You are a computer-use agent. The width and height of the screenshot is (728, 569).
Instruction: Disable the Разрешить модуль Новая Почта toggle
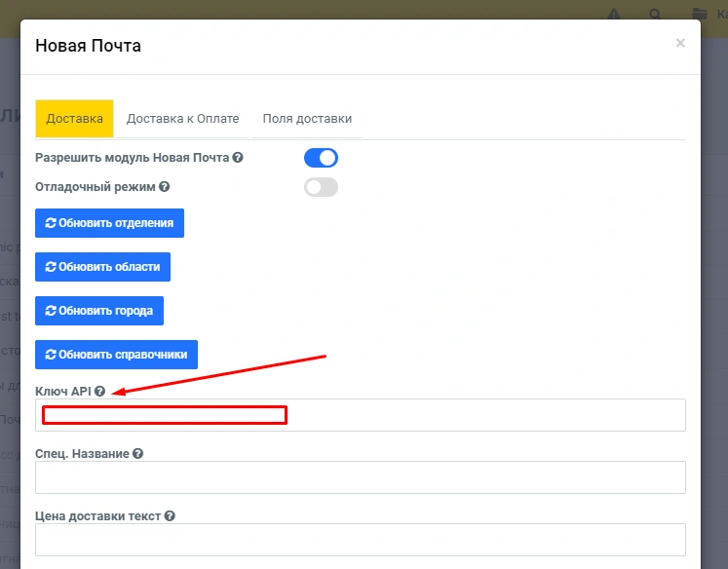(321, 158)
